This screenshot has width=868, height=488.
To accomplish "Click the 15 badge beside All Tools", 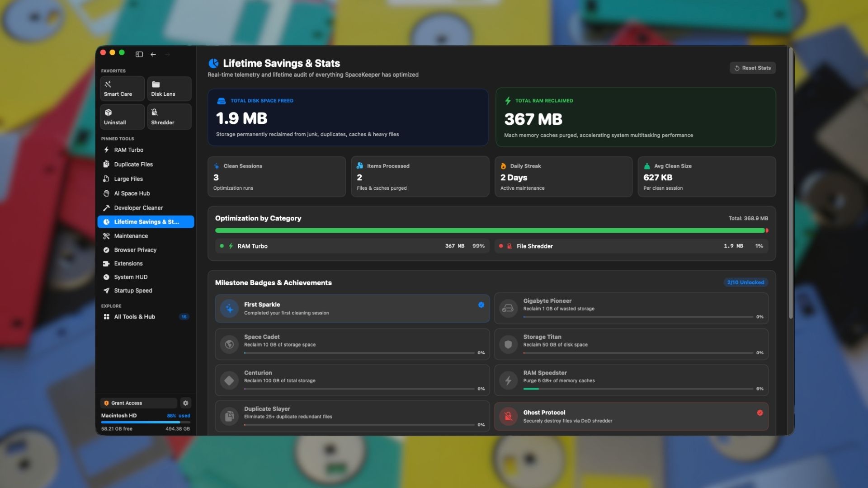I will coord(184,317).
